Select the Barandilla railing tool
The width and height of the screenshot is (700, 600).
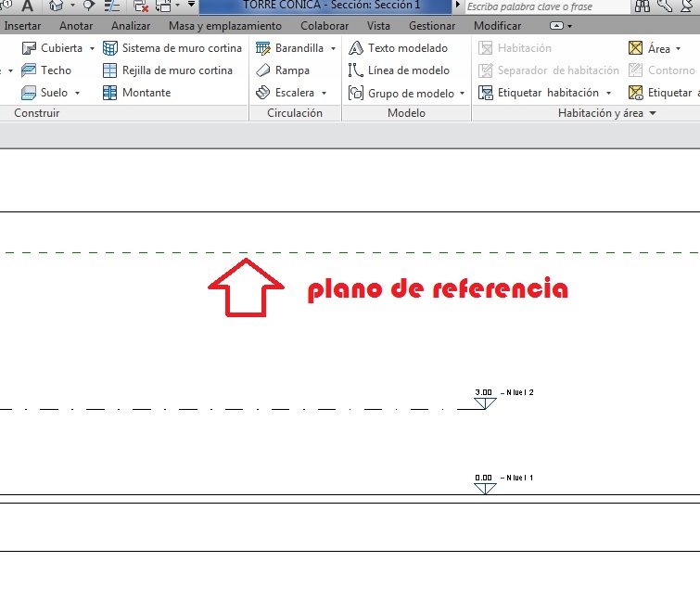(263, 48)
